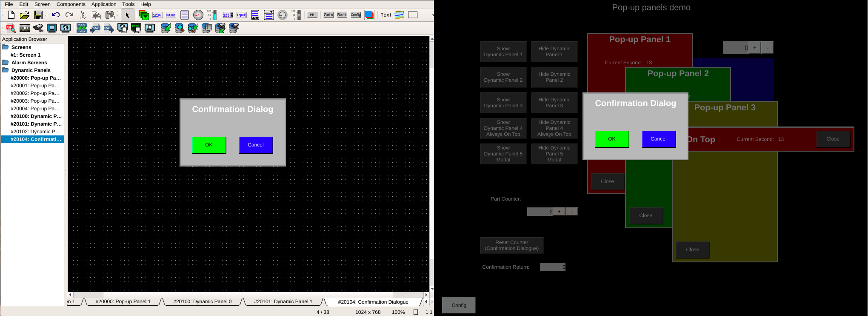Activate the arrow selection pointer tool
The image size is (868, 316).
tap(127, 15)
